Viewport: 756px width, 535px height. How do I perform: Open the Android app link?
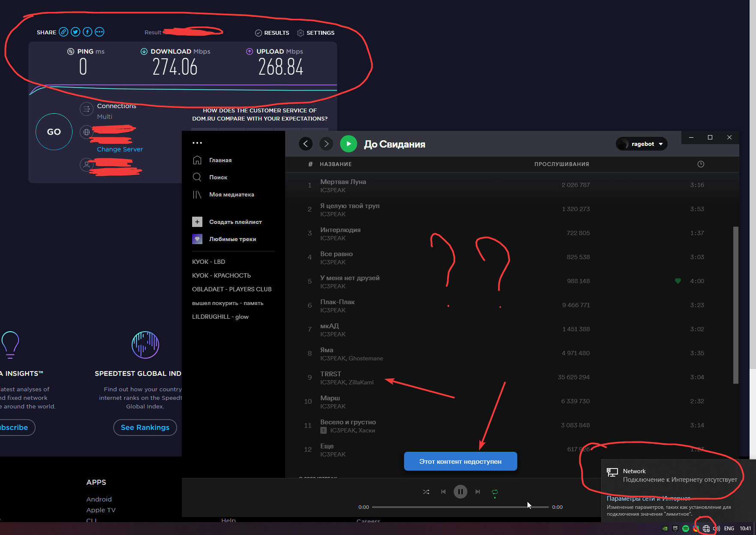coord(99,499)
